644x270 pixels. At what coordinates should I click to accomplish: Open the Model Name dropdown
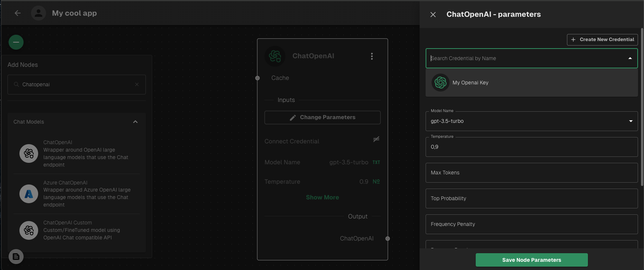[x=631, y=121]
